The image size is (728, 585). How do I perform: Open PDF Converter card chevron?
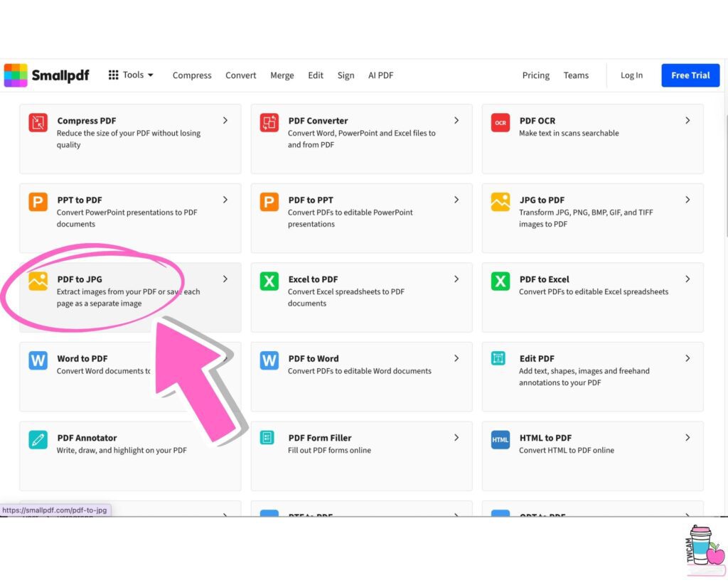[x=456, y=121]
